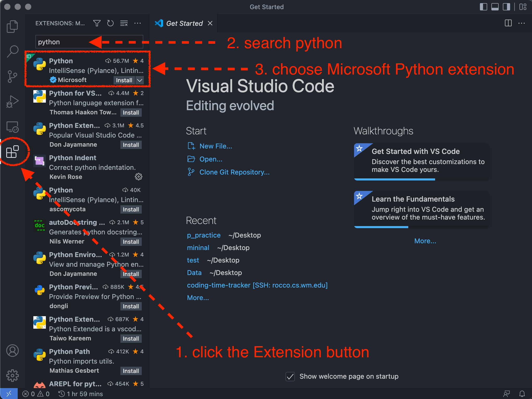The width and height of the screenshot is (532, 399).
Task: Open the Source Control view
Action: tap(12, 77)
